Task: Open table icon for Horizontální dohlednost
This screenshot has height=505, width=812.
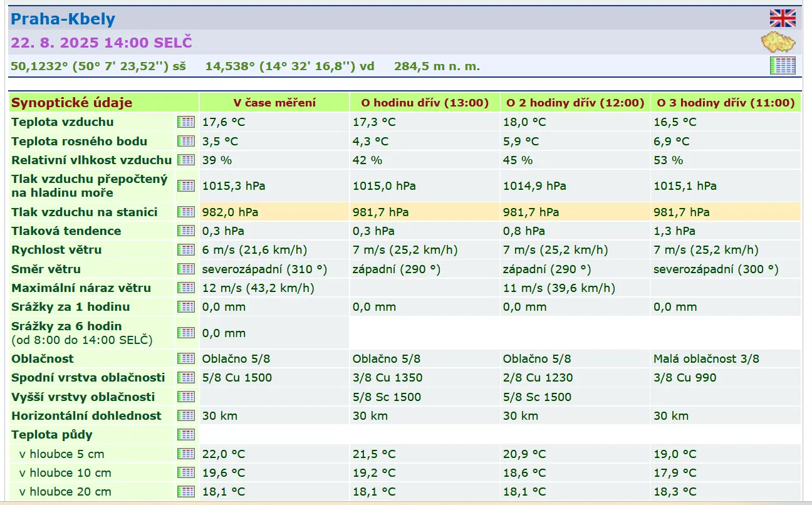Action: coord(186,415)
